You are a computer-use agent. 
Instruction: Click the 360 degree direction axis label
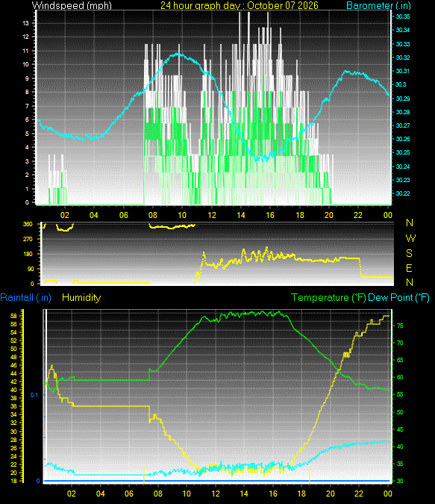(x=28, y=224)
